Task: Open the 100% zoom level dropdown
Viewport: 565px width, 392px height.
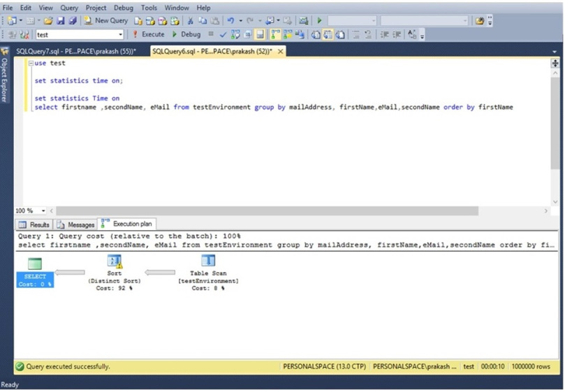Action: (x=43, y=211)
